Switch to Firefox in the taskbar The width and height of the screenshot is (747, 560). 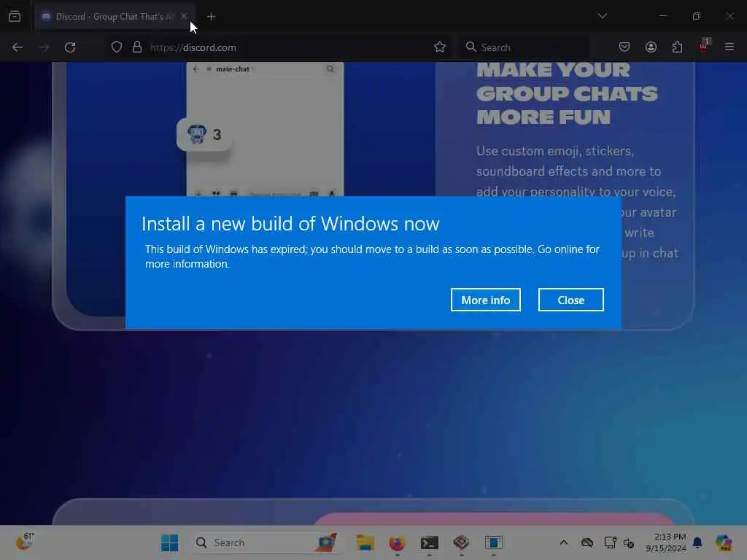coord(398,542)
